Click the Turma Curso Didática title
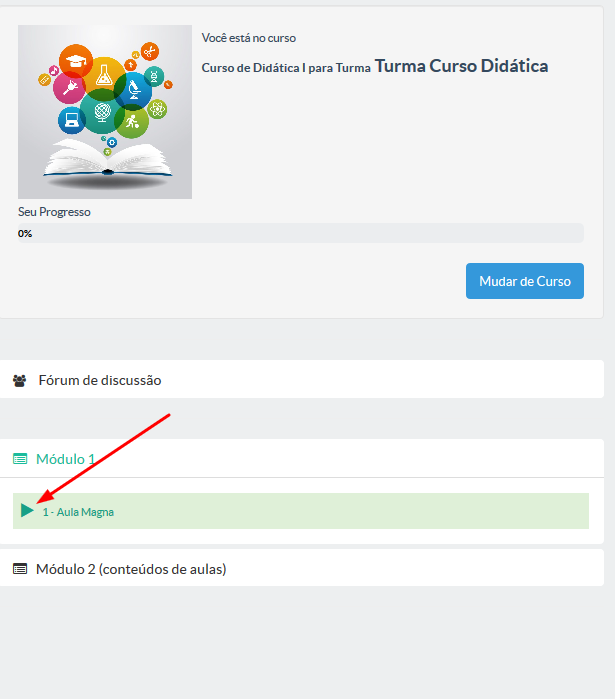 point(461,66)
